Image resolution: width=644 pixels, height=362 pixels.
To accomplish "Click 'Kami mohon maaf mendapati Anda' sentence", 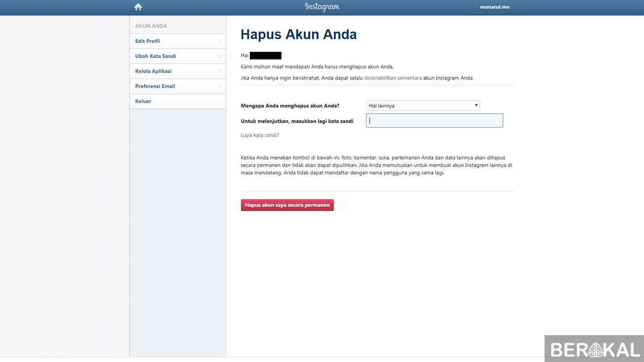I will (317, 67).
